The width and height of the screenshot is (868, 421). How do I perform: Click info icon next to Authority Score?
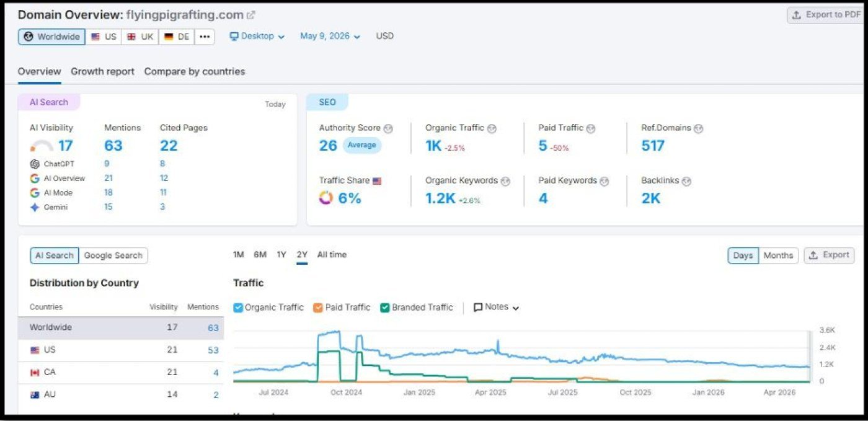(x=388, y=128)
